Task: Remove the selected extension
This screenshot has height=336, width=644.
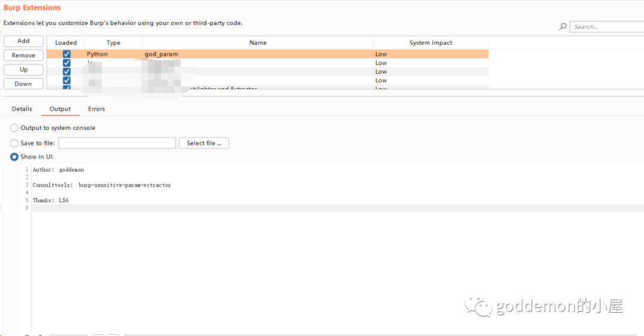Action: tap(23, 55)
